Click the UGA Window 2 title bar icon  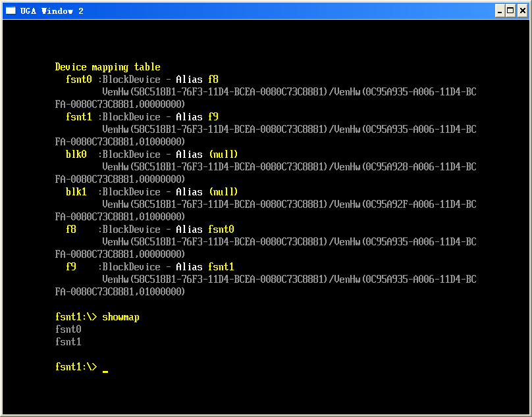coord(11,11)
